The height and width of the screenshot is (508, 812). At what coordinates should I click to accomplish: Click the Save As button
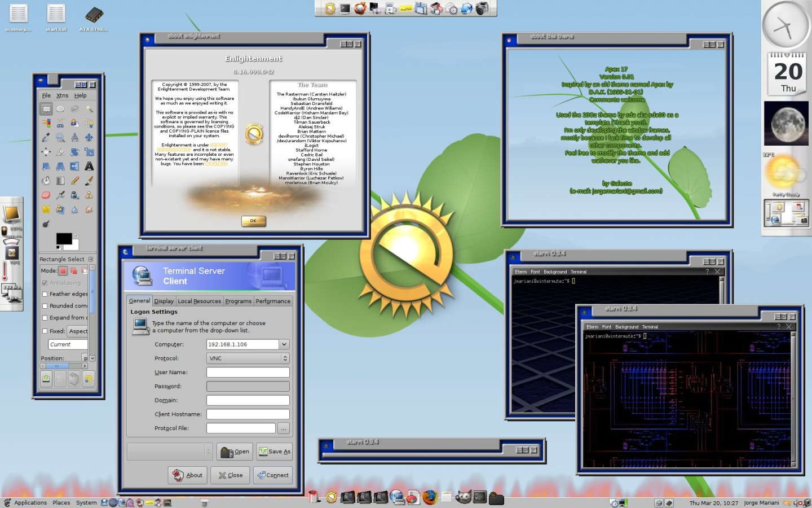tap(275, 452)
